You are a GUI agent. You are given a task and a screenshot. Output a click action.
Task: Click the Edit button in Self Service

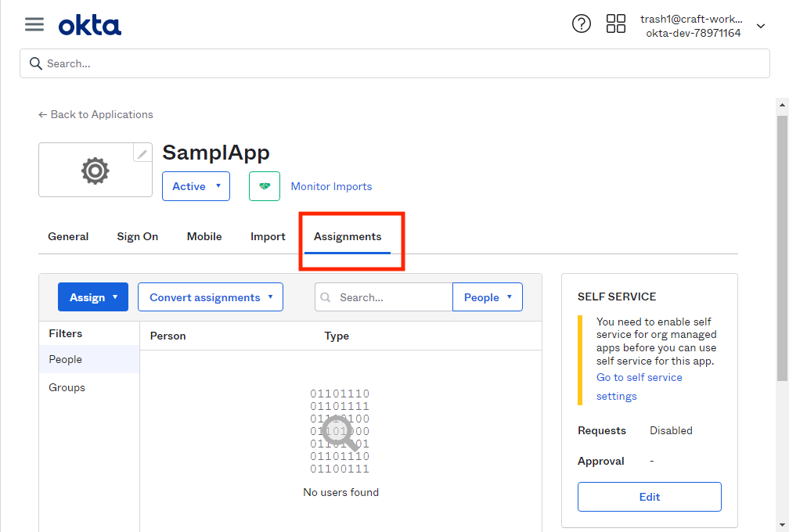649,497
